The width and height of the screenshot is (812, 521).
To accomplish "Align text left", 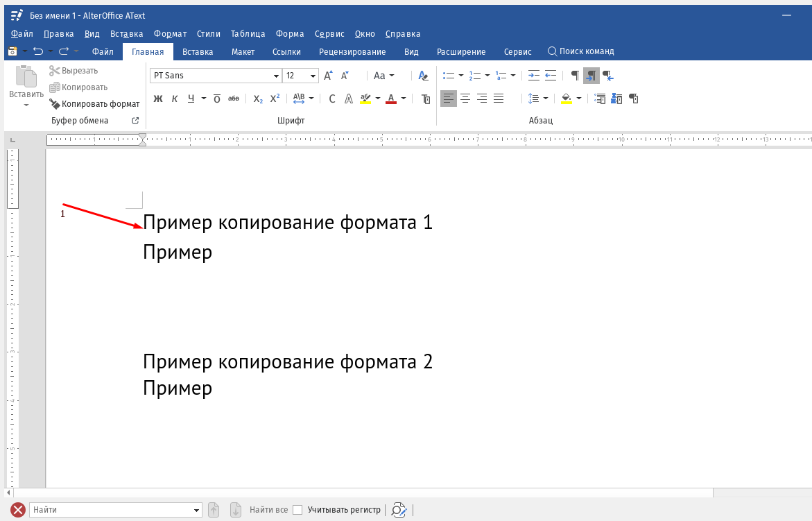I will click(449, 99).
